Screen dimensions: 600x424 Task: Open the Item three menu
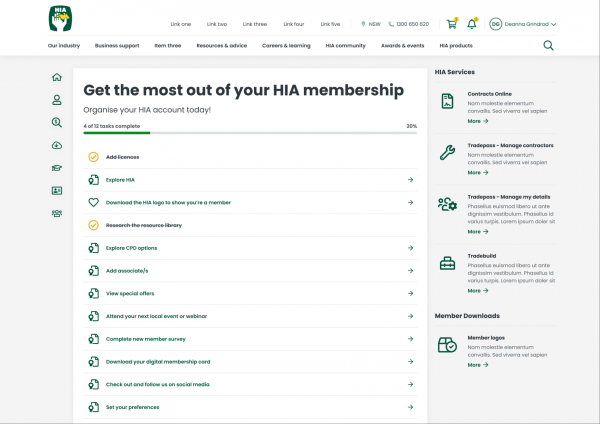tap(168, 46)
